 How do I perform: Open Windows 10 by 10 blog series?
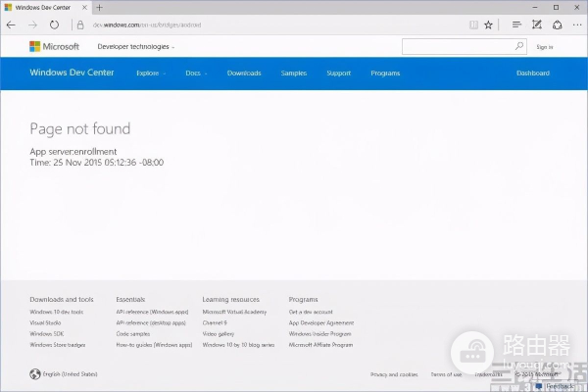pos(238,345)
